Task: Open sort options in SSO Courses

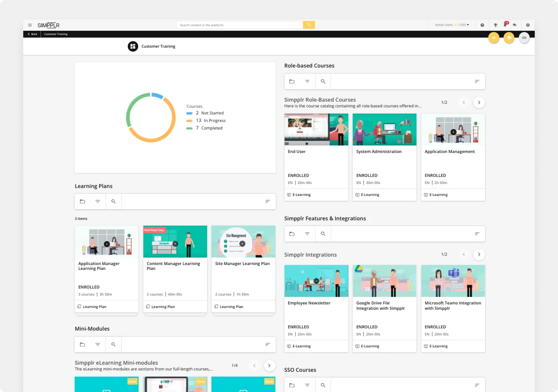Action: (x=477, y=385)
